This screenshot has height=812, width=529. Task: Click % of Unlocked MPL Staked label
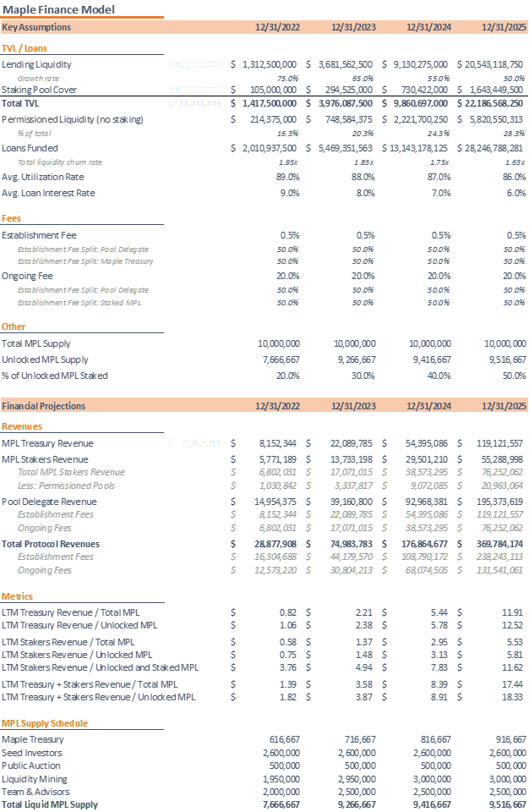pos(54,376)
